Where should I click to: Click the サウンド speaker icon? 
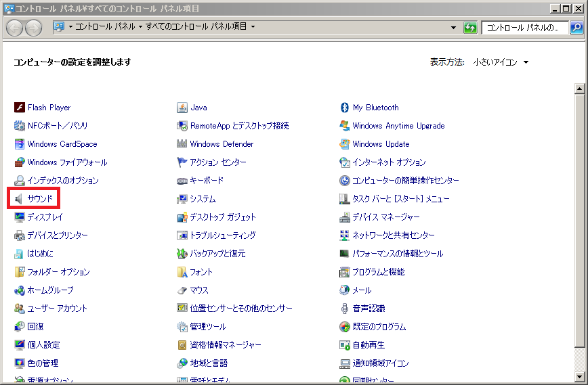(19, 199)
